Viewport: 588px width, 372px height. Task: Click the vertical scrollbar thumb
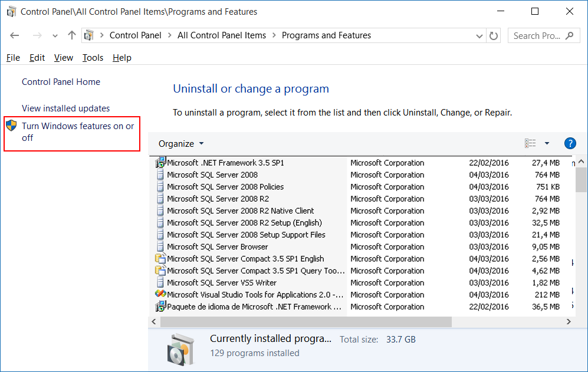[582, 179]
